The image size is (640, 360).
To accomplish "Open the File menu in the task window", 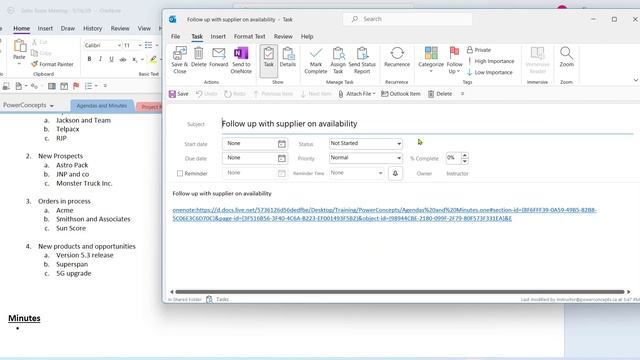I will pos(176,36).
